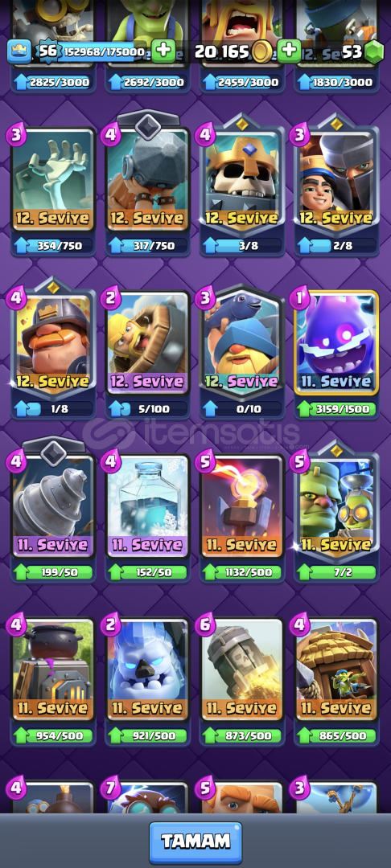Viewport: 391px width, 868px height.
Task: Select the Ice Golem card
Action: [x=148, y=669]
